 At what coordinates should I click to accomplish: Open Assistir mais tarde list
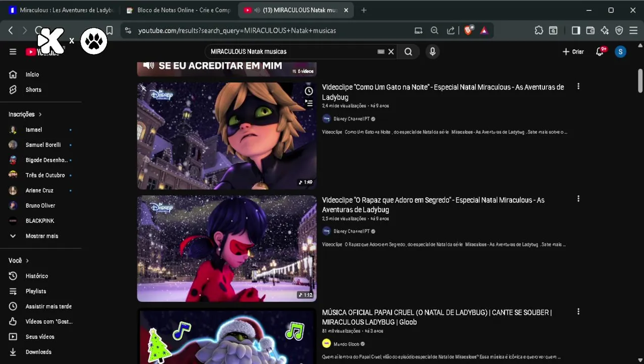click(48, 306)
